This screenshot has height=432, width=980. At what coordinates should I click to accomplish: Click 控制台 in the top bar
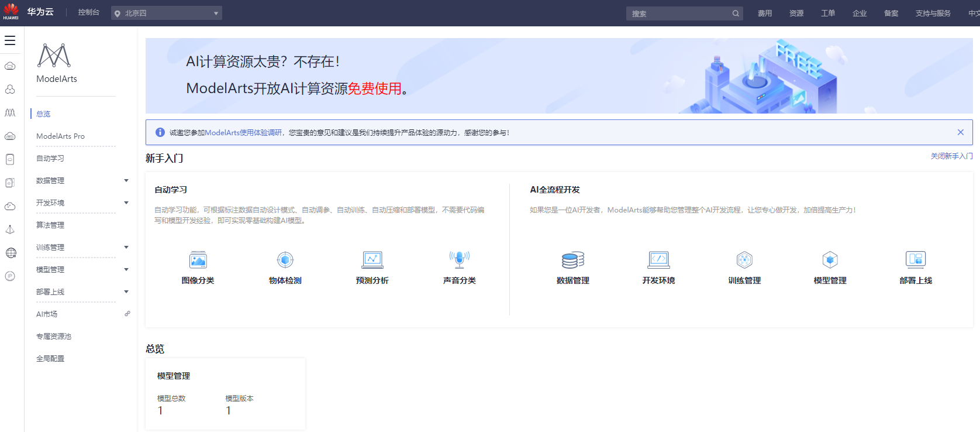pyautogui.click(x=89, y=12)
